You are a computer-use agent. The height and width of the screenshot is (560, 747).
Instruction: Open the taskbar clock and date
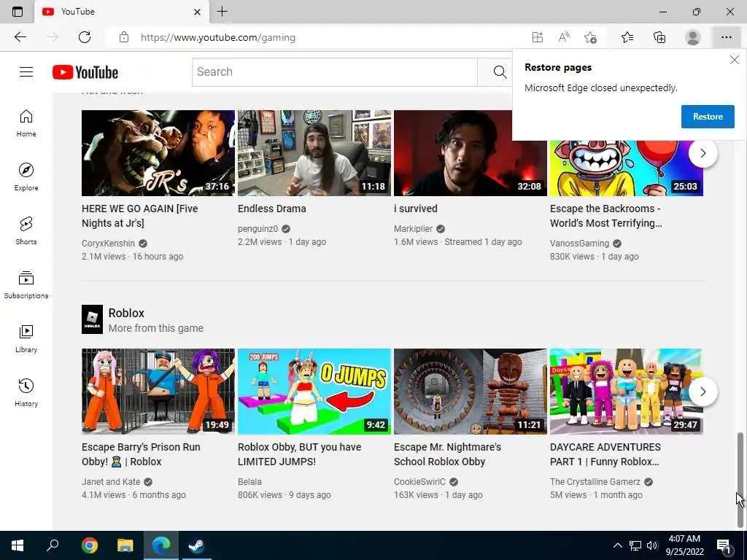pyautogui.click(x=684, y=545)
